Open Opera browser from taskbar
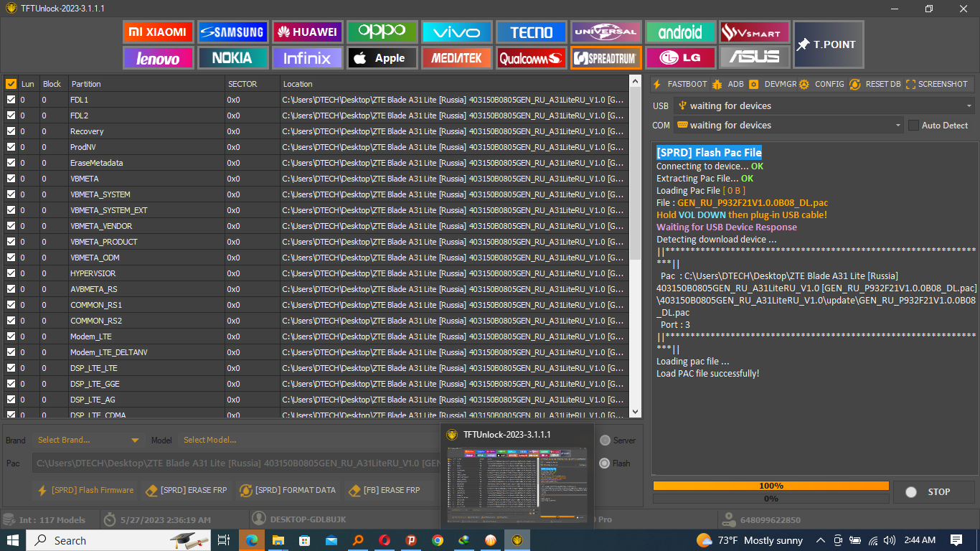Image resolution: width=980 pixels, height=551 pixels. tap(385, 540)
